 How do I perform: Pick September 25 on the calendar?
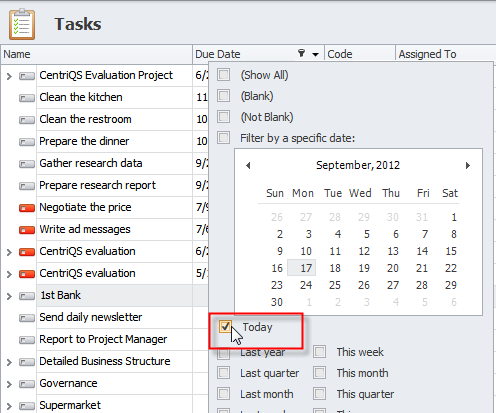(335, 285)
